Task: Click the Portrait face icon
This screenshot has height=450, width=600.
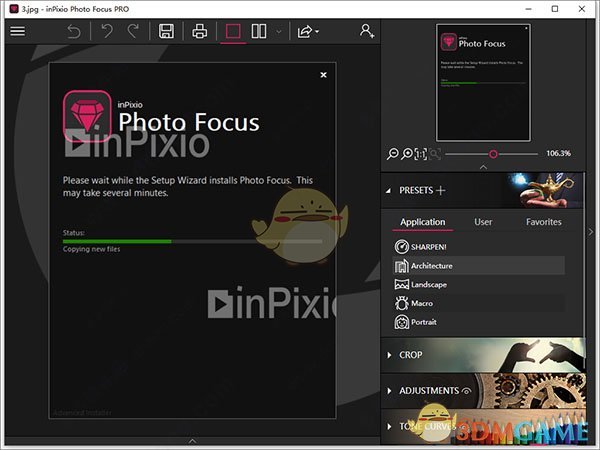Action: tap(401, 322)
